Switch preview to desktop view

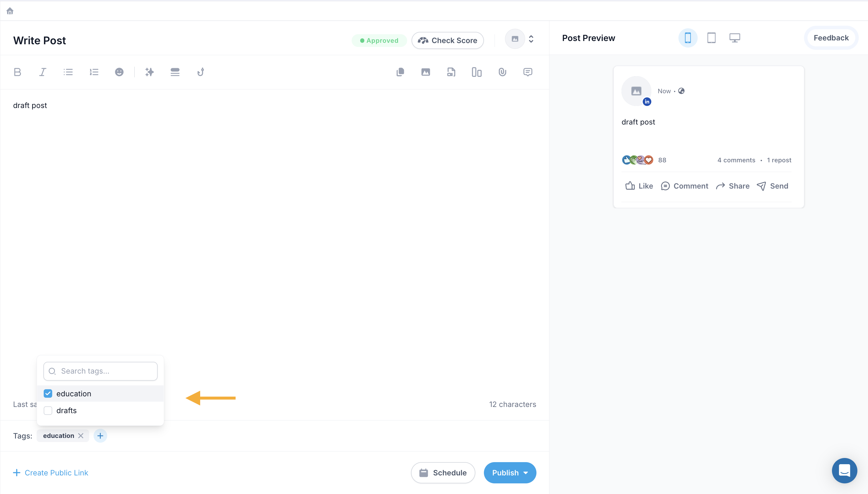click(735, 38)
